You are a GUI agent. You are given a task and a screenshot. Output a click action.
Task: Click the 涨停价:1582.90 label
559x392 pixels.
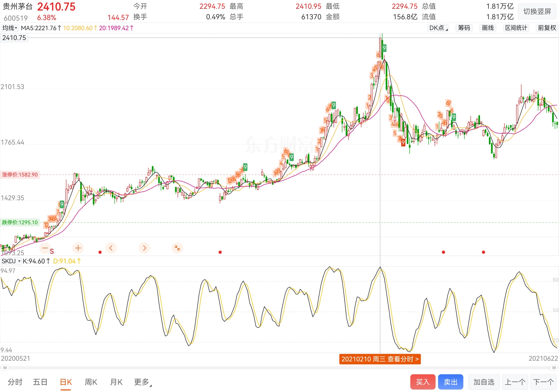(20, 175)
